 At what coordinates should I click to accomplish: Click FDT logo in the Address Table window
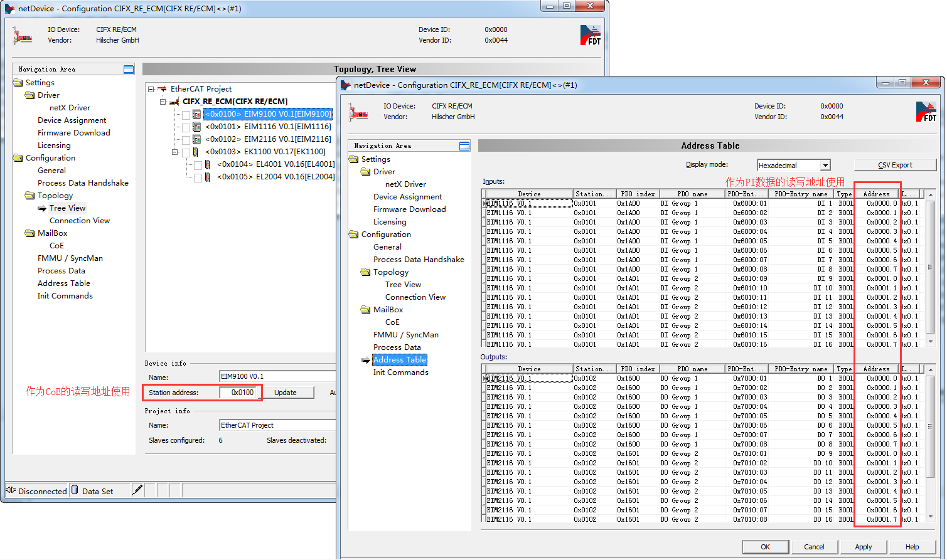[x=926, y=112]
